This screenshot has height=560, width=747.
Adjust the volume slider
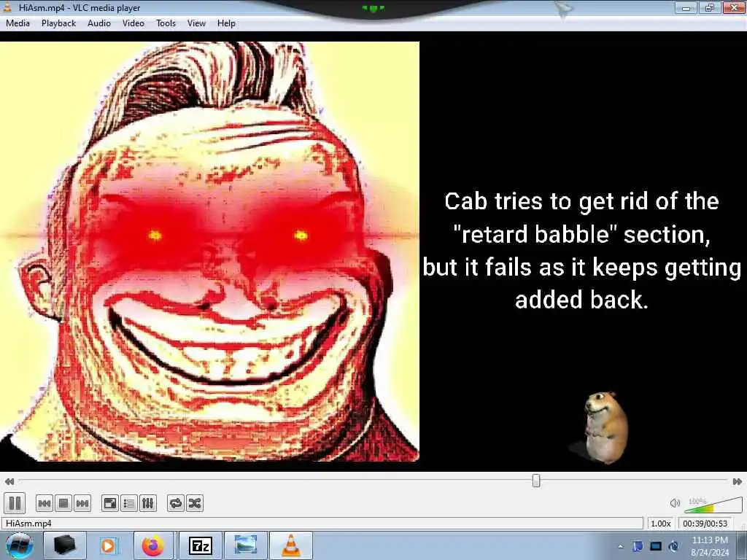tap(713, 505)
